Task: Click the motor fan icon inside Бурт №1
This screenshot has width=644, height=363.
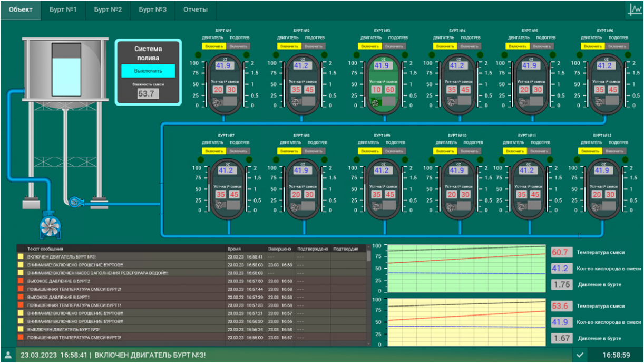Action: click(217, 102)
